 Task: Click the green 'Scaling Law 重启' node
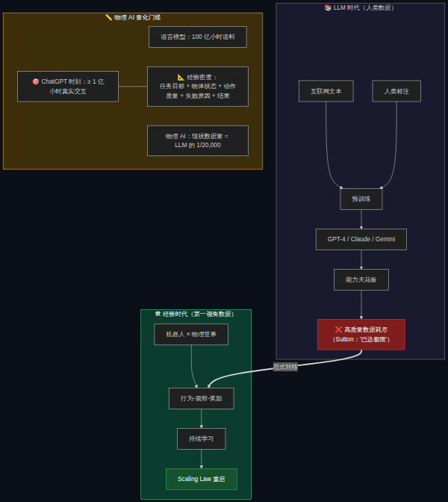tap(202, 479)
